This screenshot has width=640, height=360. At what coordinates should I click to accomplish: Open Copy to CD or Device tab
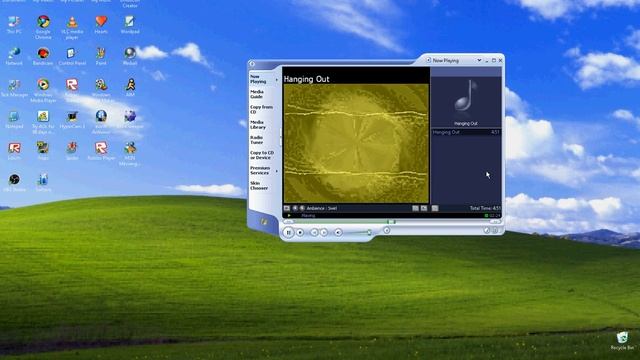(262, 155)
